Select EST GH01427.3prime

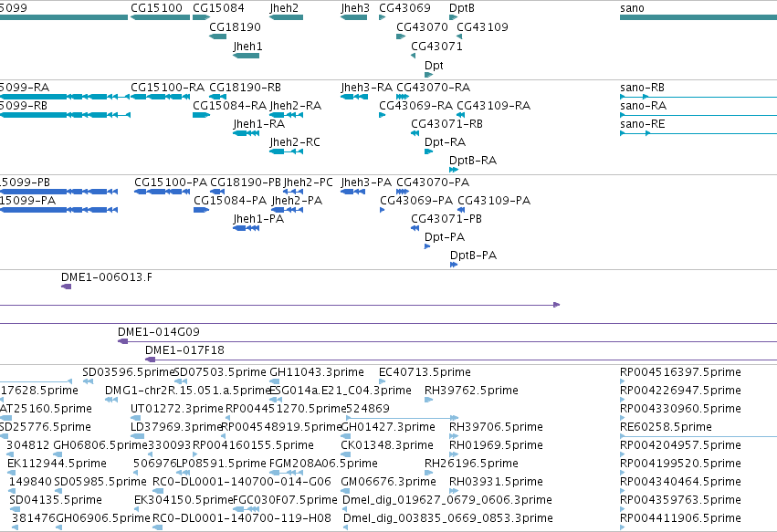click(x=346, y=436)
